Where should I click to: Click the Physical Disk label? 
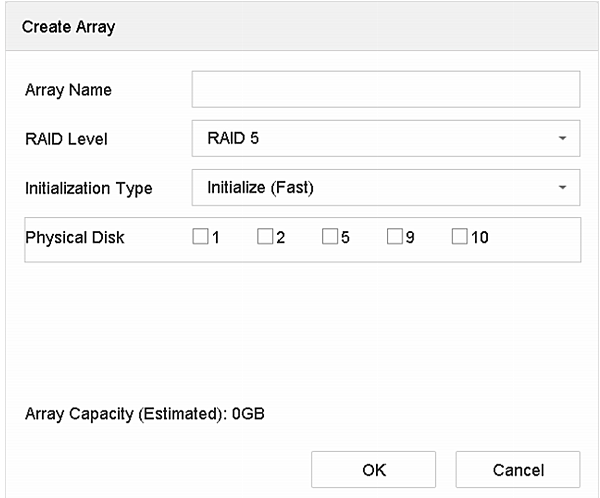[74, 239]
